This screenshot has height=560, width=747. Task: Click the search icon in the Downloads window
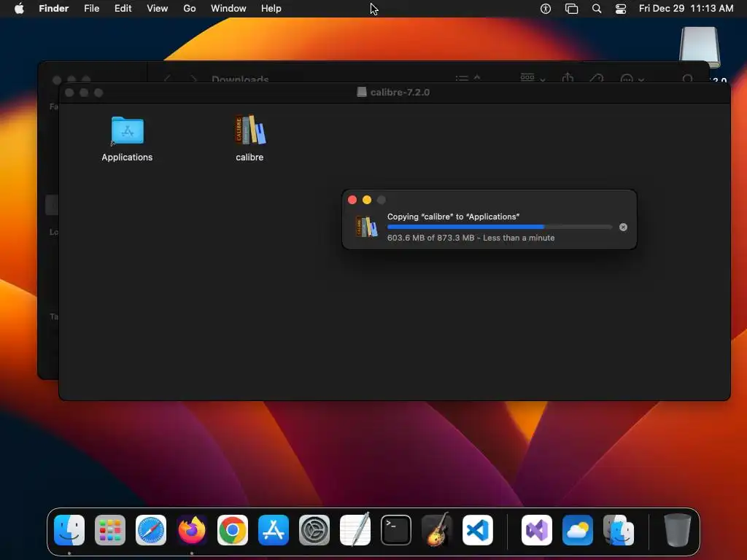coord(687,79)
